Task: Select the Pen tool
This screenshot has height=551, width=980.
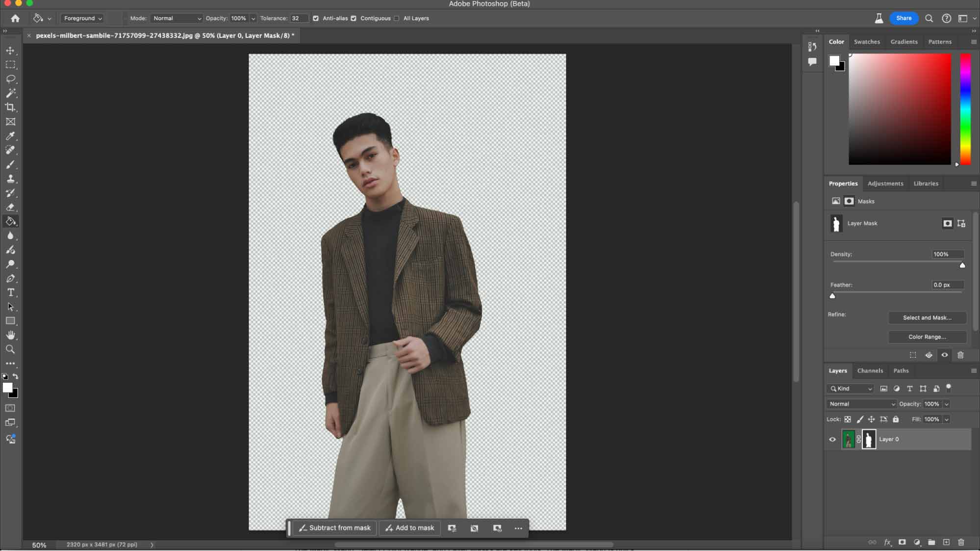Action: pos(10,278)
